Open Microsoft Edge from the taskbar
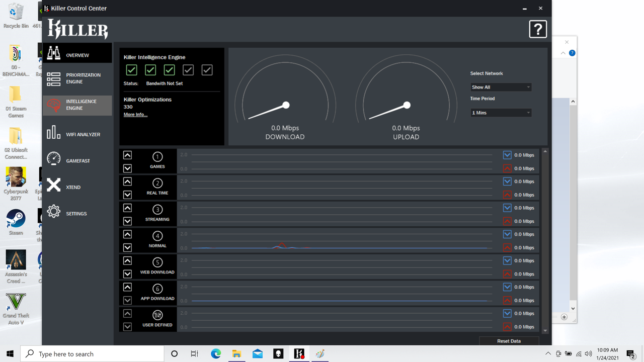This screenshot has height=362, width=644. (216, 354)
